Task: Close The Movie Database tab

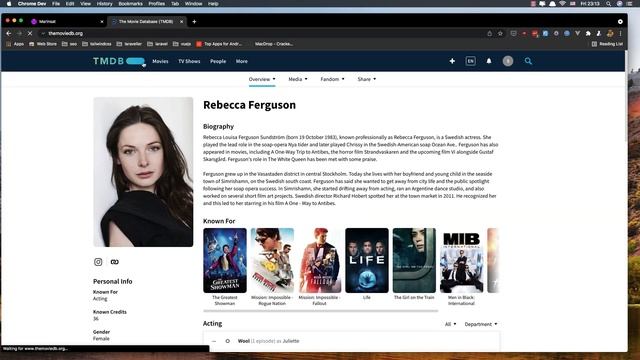Action: (182, 22)
